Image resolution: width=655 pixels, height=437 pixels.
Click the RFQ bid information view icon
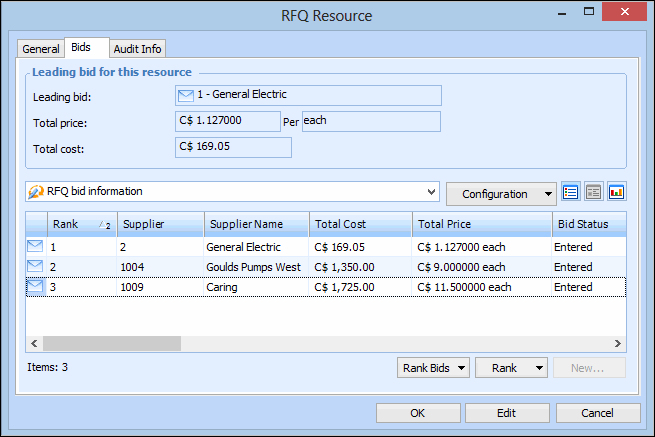pyautogui.click(x=36, y=192)
